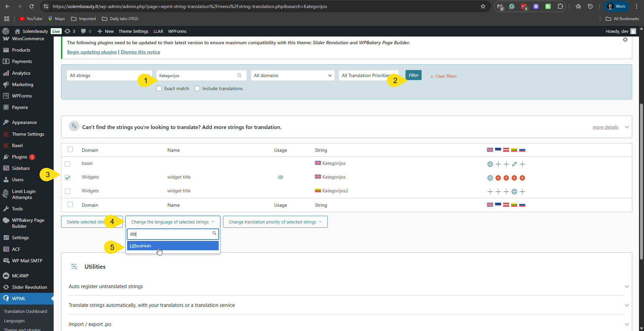Open the green K extension icon

(548, 6)
